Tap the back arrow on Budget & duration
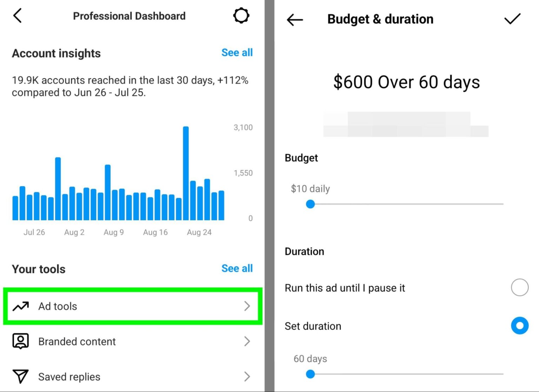Viewport: 539px width, 392px height. pos(295,20)
